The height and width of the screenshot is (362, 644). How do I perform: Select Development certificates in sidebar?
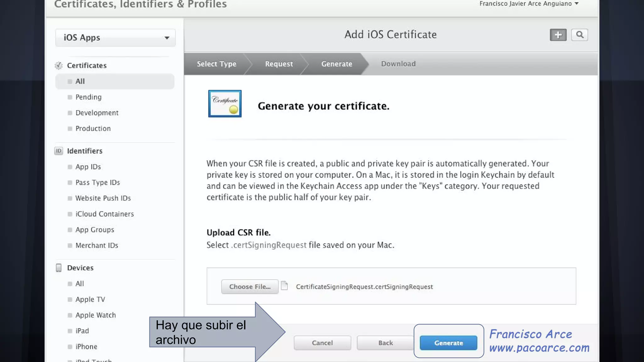97,113
